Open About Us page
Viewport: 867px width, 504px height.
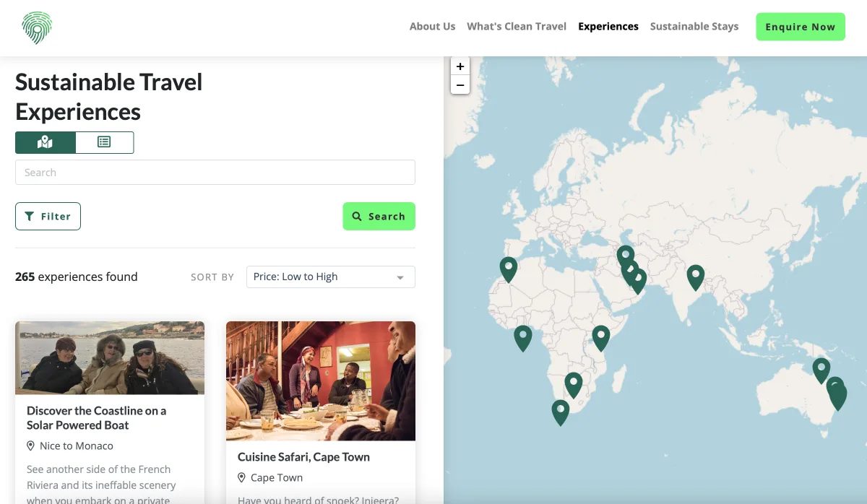coord(432,27)
